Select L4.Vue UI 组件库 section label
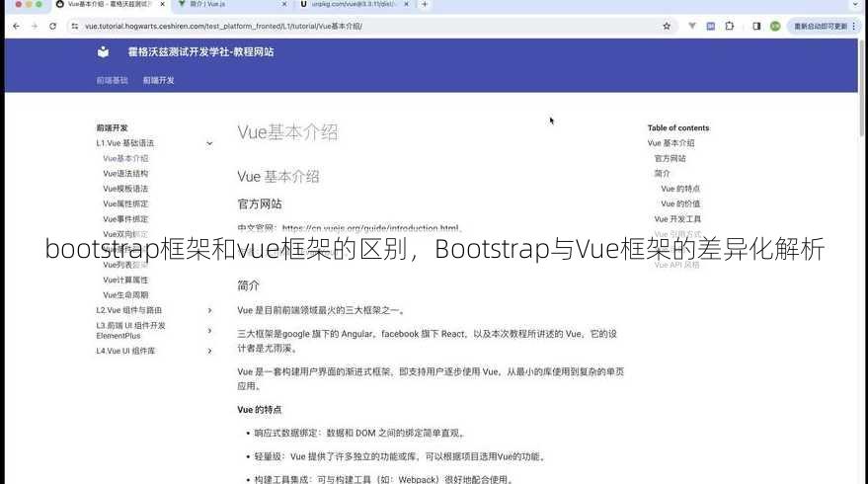Image resolution: width=868 pixels, height=484 pixels. tap(125, 351)
